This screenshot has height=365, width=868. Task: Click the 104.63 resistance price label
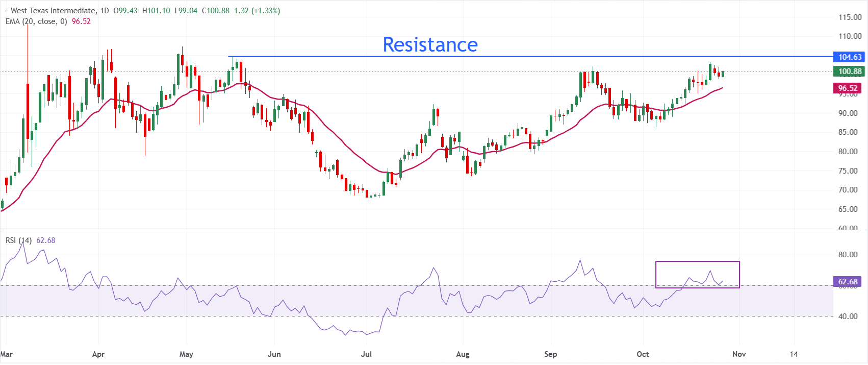(x=850, y=57)
